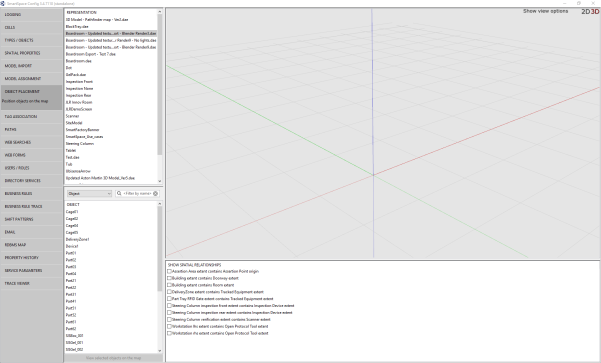Screen dimensions: 601x363
Task: Click the Representation list scrollbar thumb
Action: 160,84
